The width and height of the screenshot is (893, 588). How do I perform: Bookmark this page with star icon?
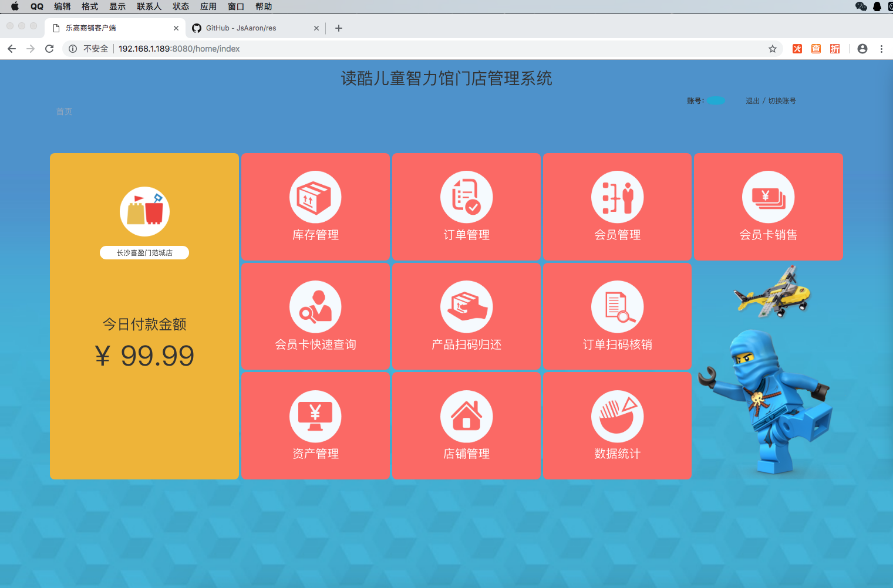pyautogui.click(x=773, y=49)
